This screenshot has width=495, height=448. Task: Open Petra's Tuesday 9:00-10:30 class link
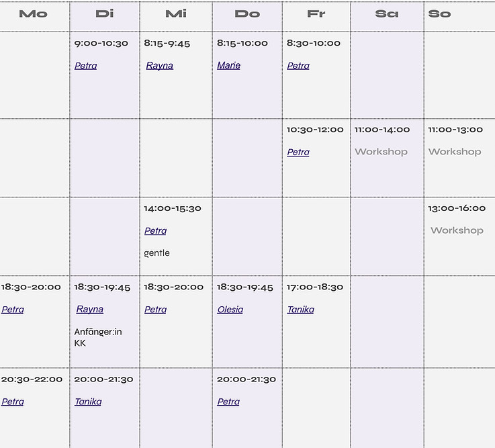tap(85, 66)
